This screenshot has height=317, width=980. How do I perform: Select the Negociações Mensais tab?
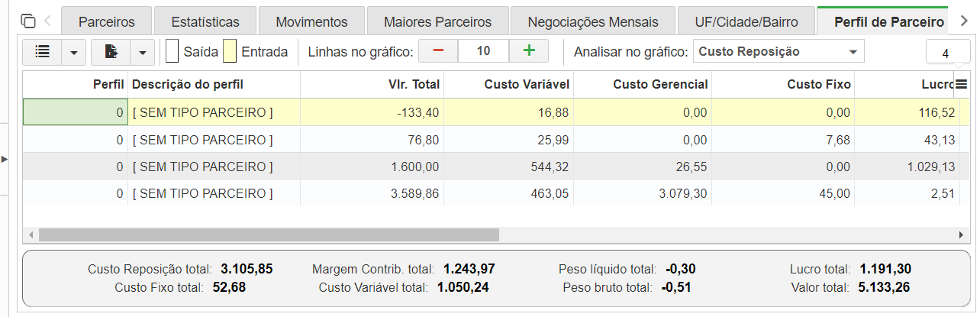[592, 22]
